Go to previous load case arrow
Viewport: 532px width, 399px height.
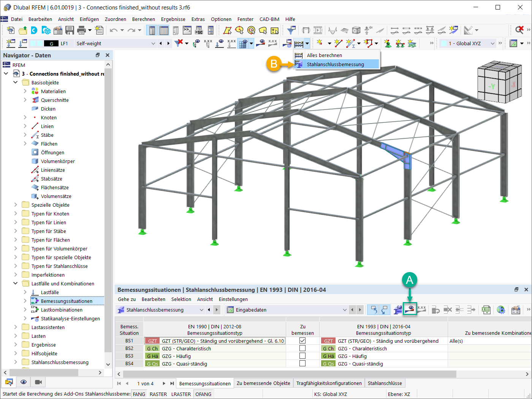(x=161, y=43)
